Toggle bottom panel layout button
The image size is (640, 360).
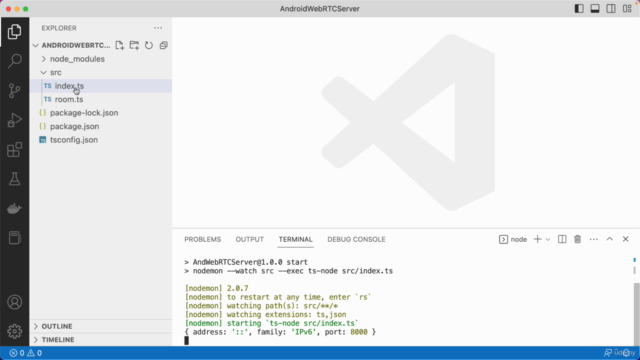click(595, 9)
